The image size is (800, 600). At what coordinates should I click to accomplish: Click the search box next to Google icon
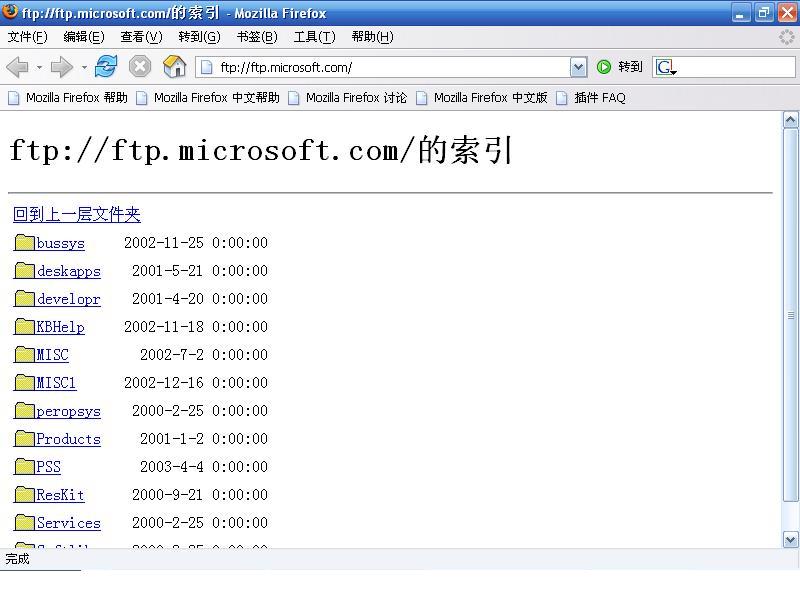[x=736, y=67]
